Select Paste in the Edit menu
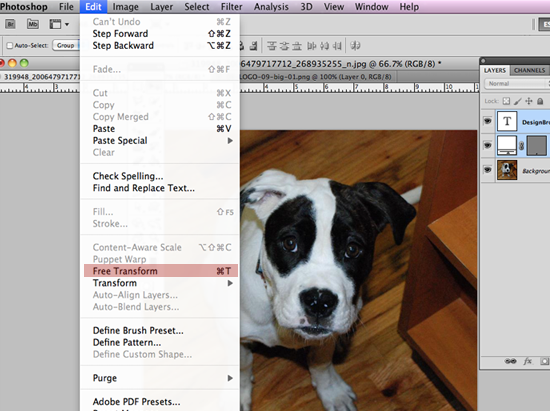Screen dimensions: 550x411 161,129
